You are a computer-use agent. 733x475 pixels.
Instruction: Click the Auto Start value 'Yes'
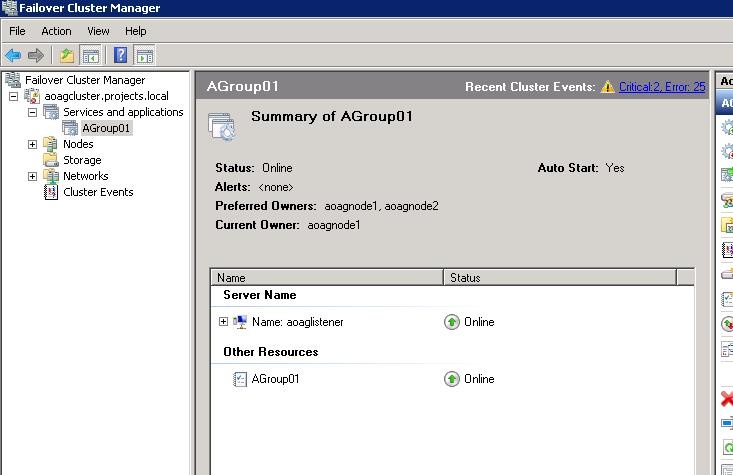[615, 168]
